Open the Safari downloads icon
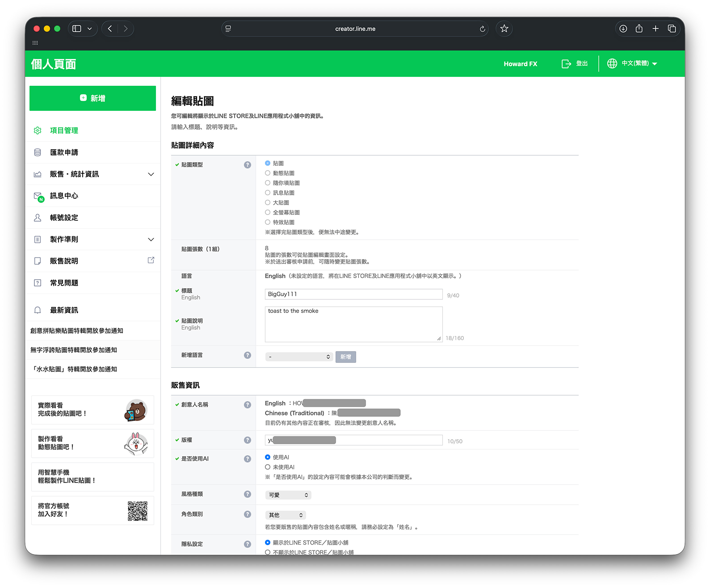Image resolution: width=710 pixels, height=588 pixels. click(623, 29)
